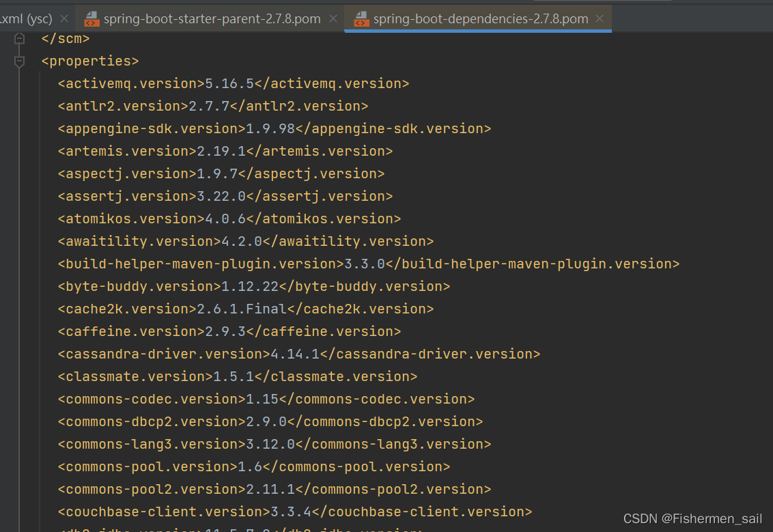Viewport: 773px width, 532px height.
Task: Click artemis.version value 2.19.1
Action: tap(221, 152)
